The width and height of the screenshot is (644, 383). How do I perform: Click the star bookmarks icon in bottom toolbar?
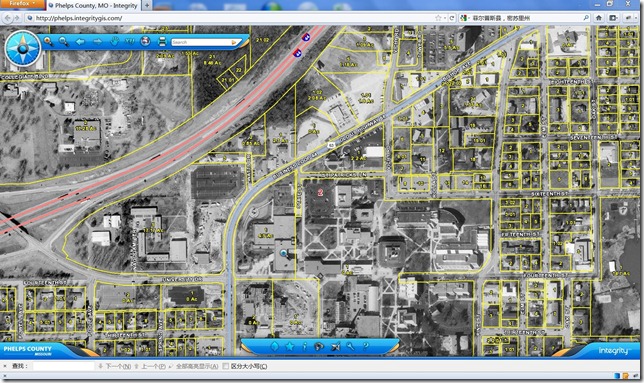(290, 346)
